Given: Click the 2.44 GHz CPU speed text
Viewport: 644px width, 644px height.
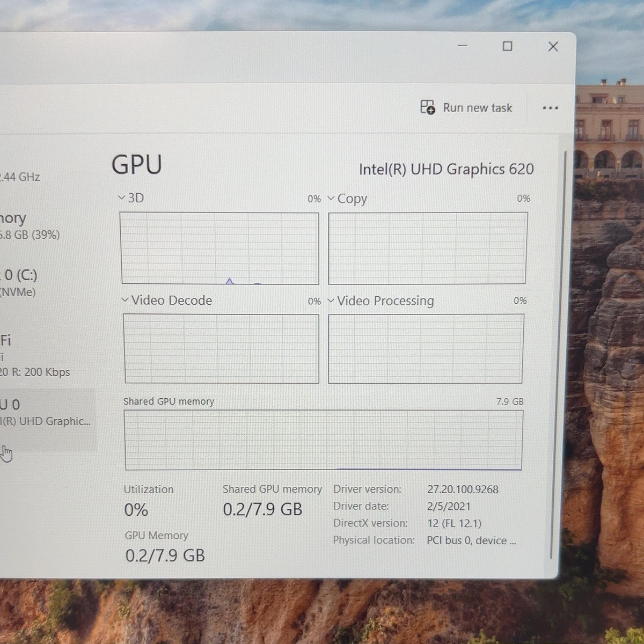Looking at the screenshot, I should tap(20, 177).
